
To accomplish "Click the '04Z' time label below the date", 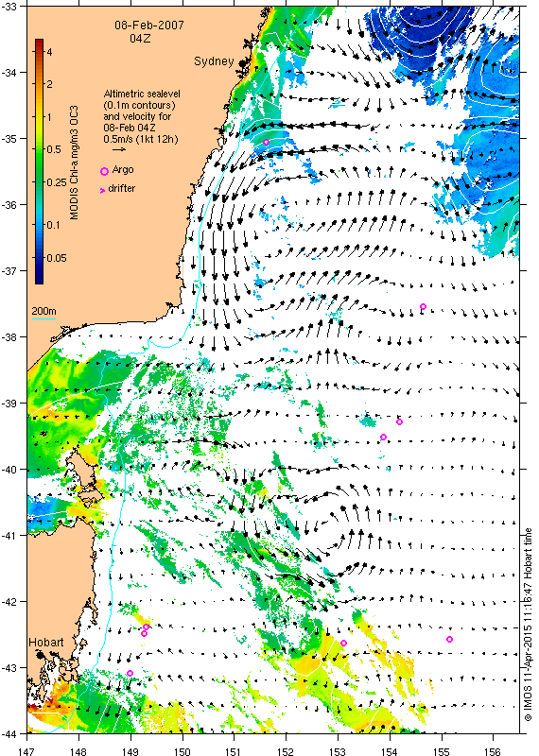I will [x=140, y=38].
